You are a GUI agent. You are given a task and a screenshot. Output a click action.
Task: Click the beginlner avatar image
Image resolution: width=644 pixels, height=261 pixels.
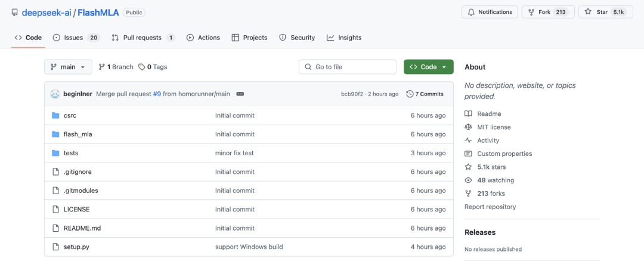coord(55,94)
